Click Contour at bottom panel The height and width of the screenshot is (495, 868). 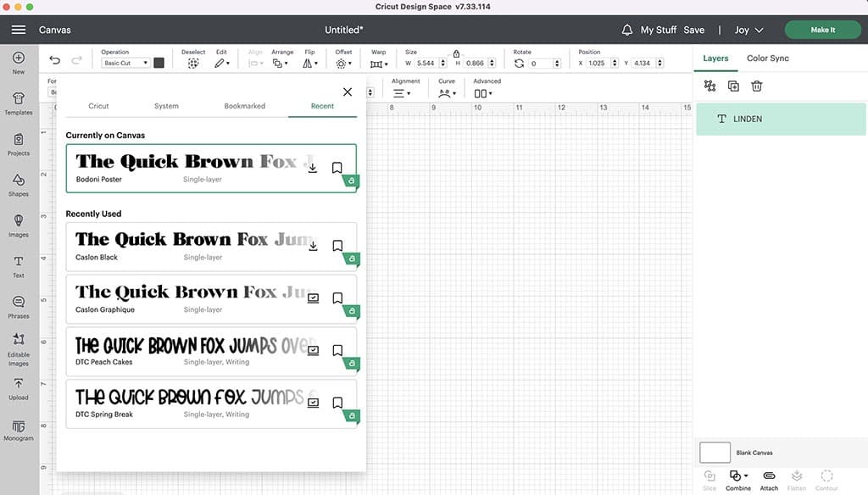(x=826, y=480)
